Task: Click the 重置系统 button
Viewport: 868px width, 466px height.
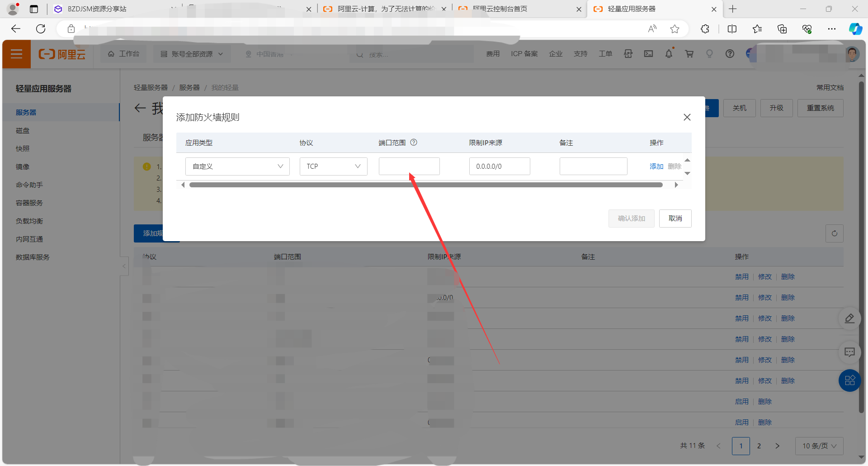Action: tap(821, 108)
